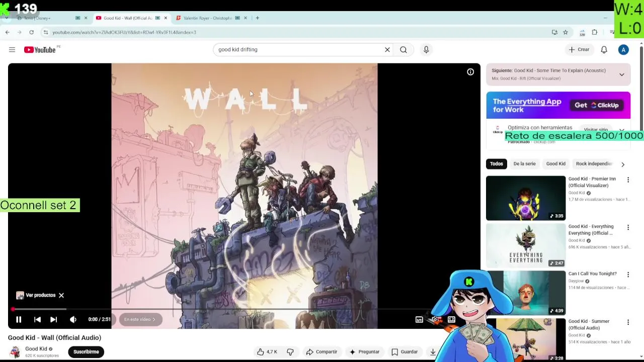
Task: Open options for Summer video
Action: (x=628, y=322)
